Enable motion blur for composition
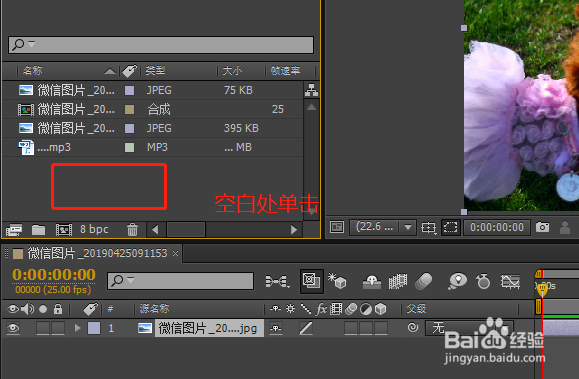The image size is (579, 379). tap(424, 281)
